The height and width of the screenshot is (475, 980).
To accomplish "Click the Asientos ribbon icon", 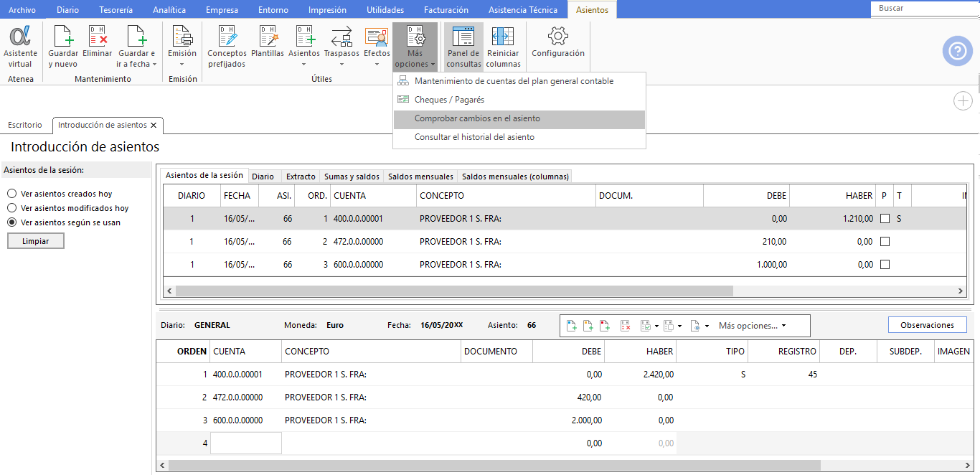I will (x=304, y=37).
